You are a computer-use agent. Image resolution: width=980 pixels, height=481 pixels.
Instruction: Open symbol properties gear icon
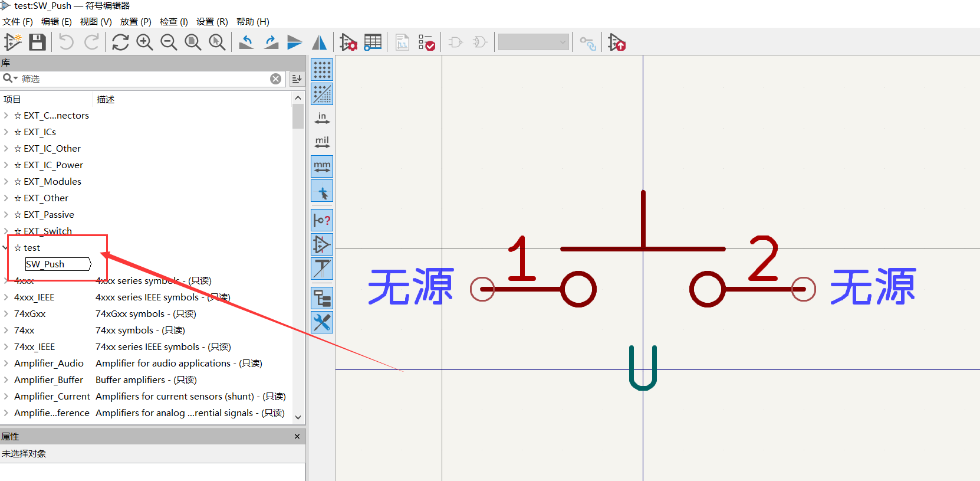click(348, 42)
